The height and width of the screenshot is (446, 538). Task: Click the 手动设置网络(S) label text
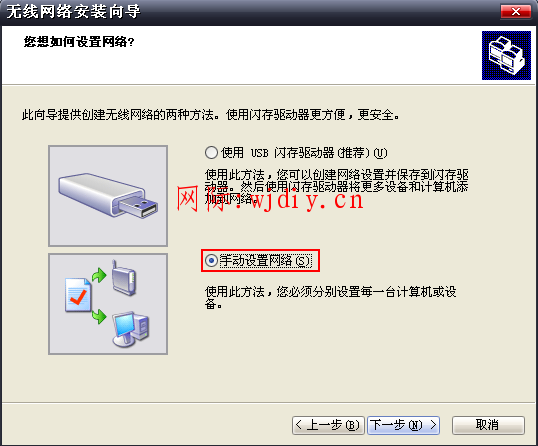tap(266, 261)
